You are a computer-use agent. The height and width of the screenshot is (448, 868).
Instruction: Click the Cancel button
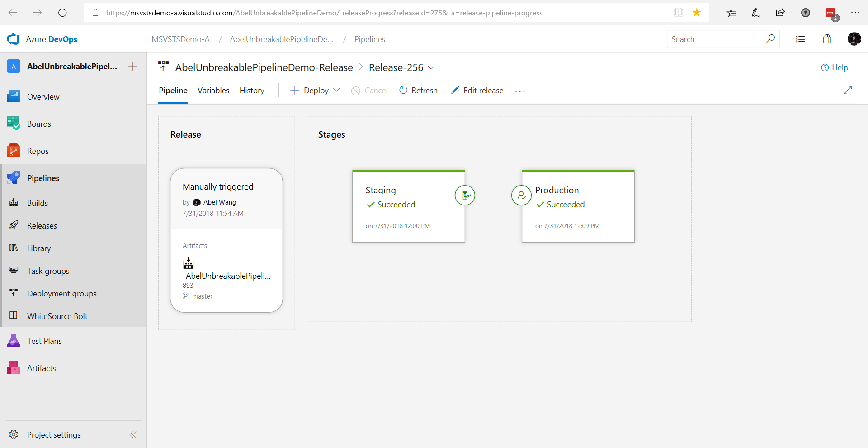click(x=369, y=91)
